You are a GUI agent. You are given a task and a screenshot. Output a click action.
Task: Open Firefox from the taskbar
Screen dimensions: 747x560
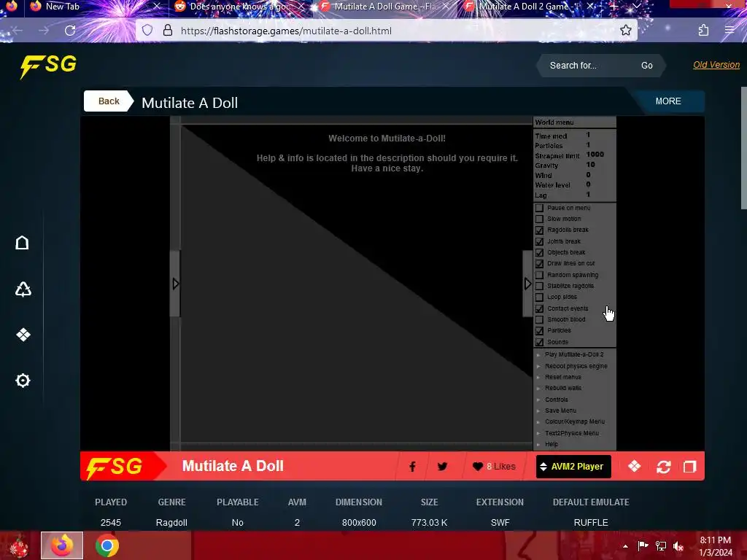[62, 545]
